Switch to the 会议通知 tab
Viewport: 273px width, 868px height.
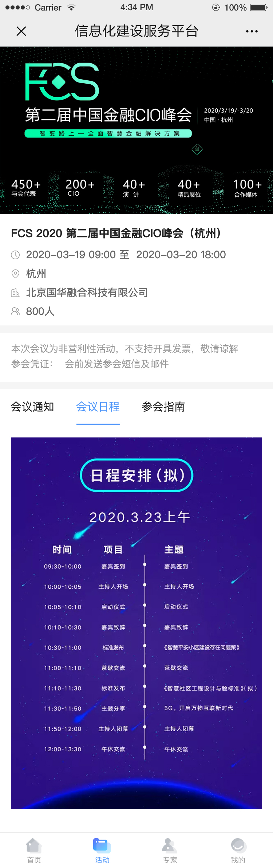click(32, 407)
